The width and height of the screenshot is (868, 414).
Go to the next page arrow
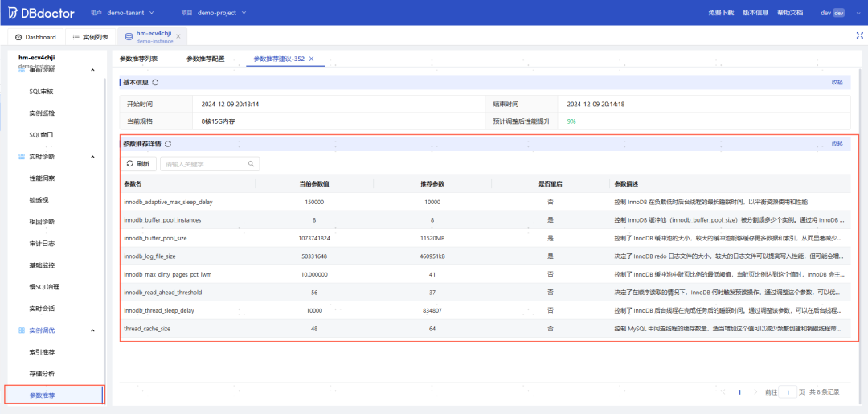(x=755, y=391)
